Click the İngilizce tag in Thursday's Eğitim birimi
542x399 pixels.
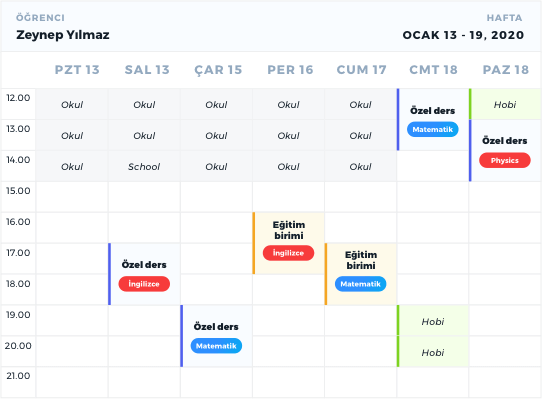click(x=288, y=253)
